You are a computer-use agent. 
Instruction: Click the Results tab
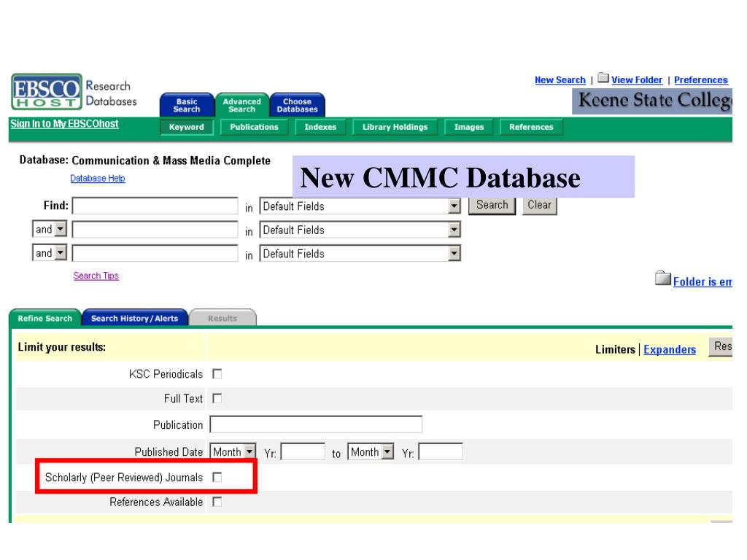pos(222,318)
